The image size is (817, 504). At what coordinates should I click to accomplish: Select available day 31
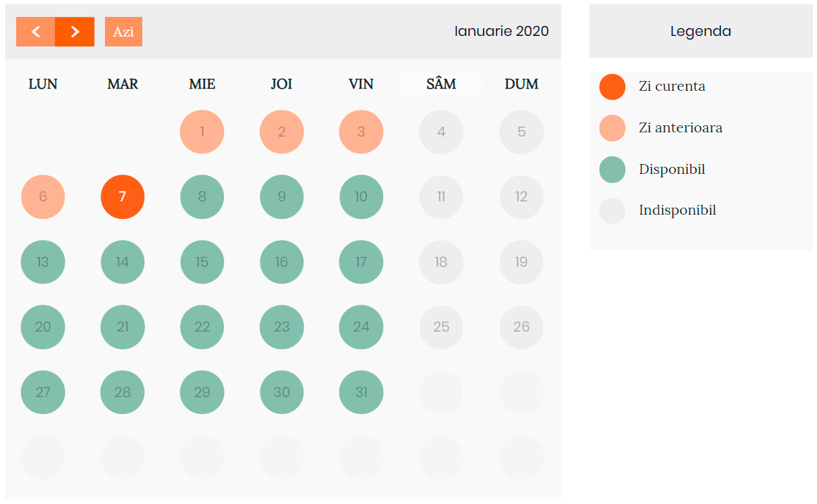click(x=361, y=392)
